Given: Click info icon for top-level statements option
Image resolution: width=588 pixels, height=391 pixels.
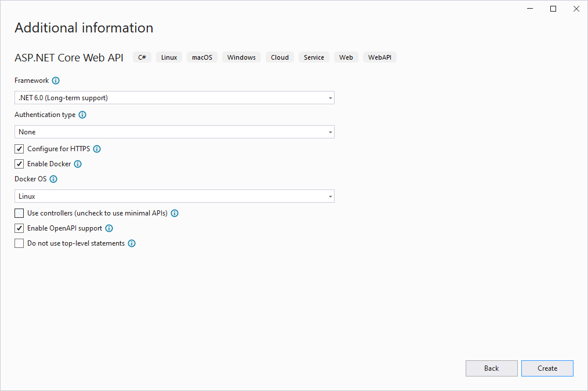Looking at the screenshot, I should coord(132,243).
